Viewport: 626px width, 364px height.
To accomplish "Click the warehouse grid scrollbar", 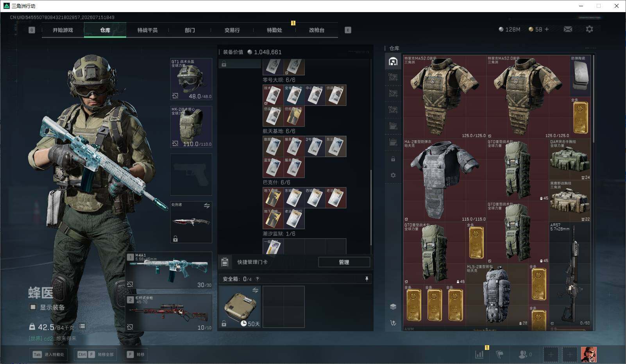I will [x=593, y=99].
